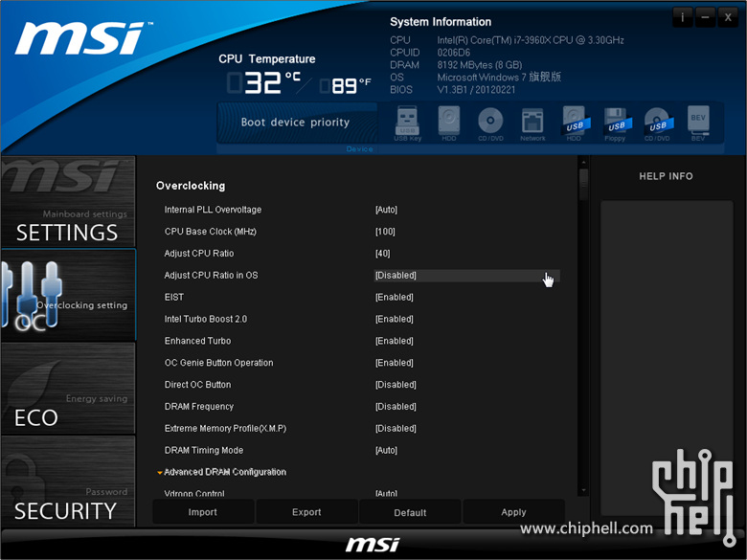747x560 pixels.
Task: Click the settings list scrollbar thumb
Action: (583, 184)
